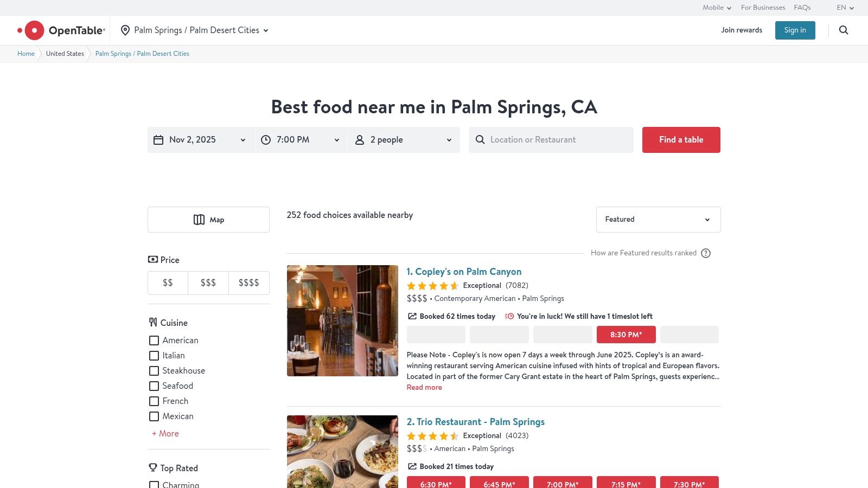Click the clock icon in the time picker
The width and height of the screenshot is (868, 488).
coord(265,139)
